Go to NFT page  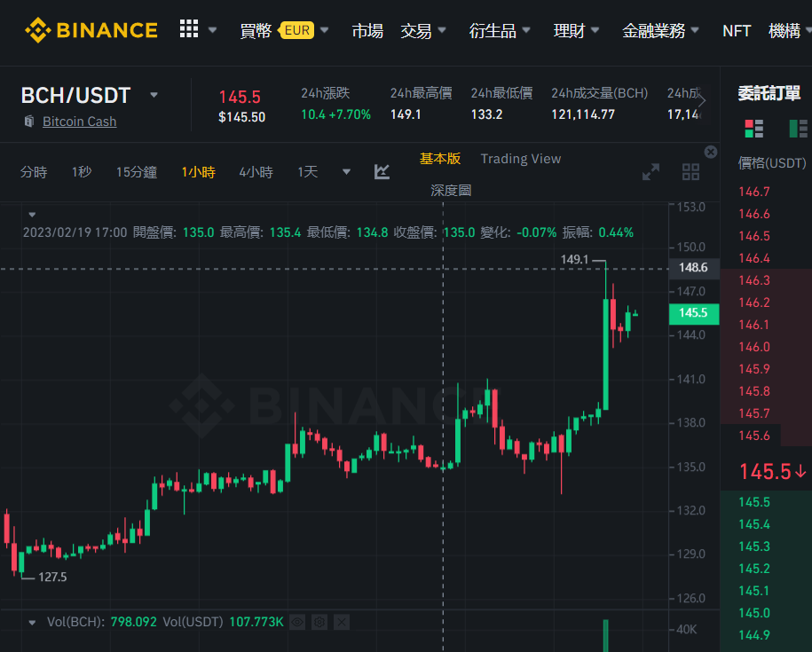737,30
